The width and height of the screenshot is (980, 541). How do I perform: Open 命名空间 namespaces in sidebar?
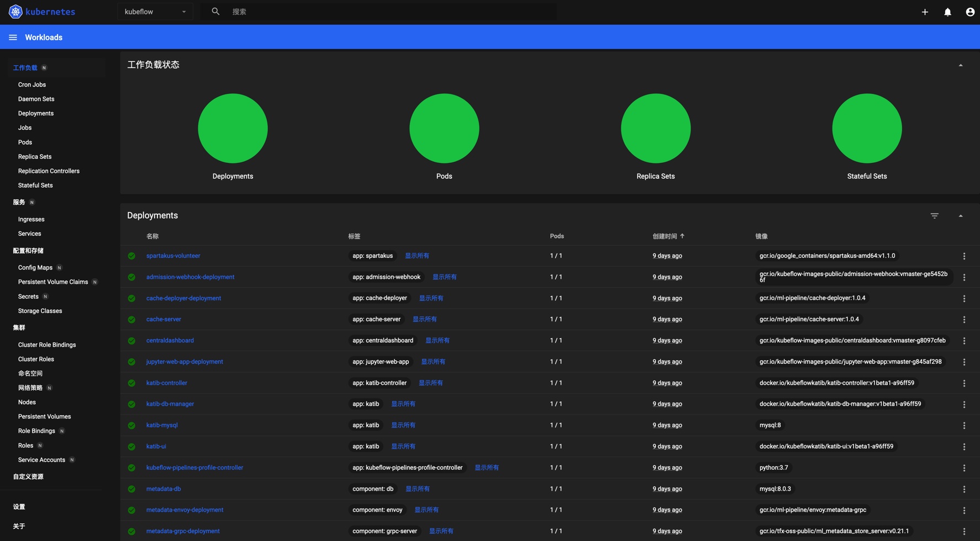[x=30, y=374]
